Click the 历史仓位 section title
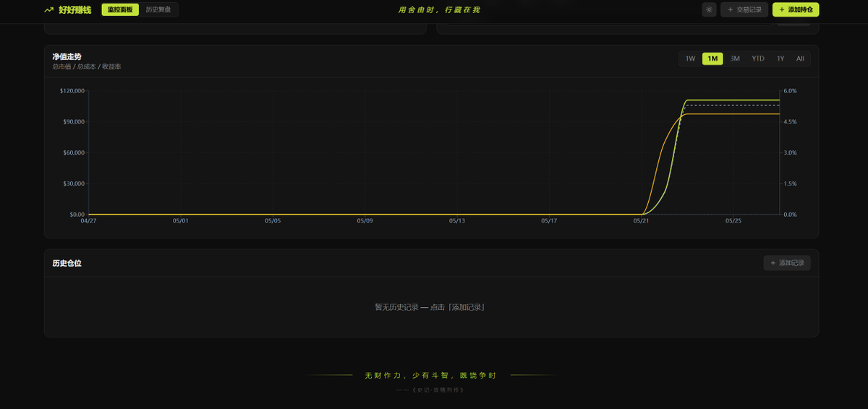This screenshot has height=409, width=868. [67, 263]
